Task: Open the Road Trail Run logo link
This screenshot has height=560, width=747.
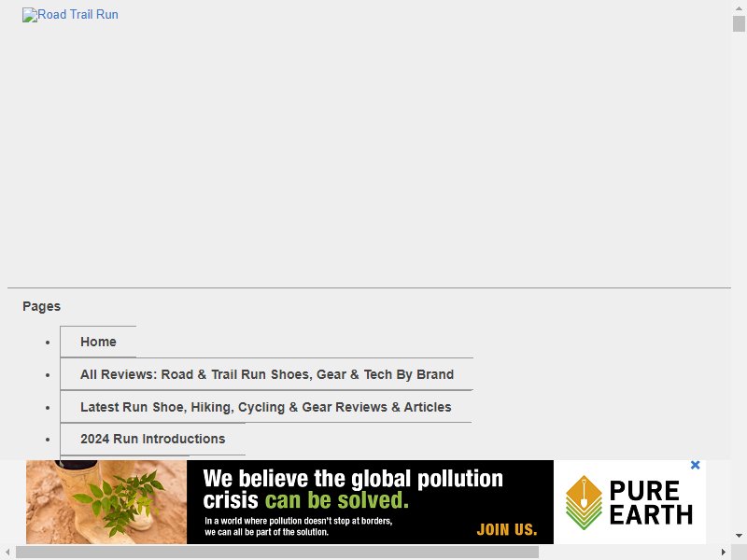Action: coord(70,15)
